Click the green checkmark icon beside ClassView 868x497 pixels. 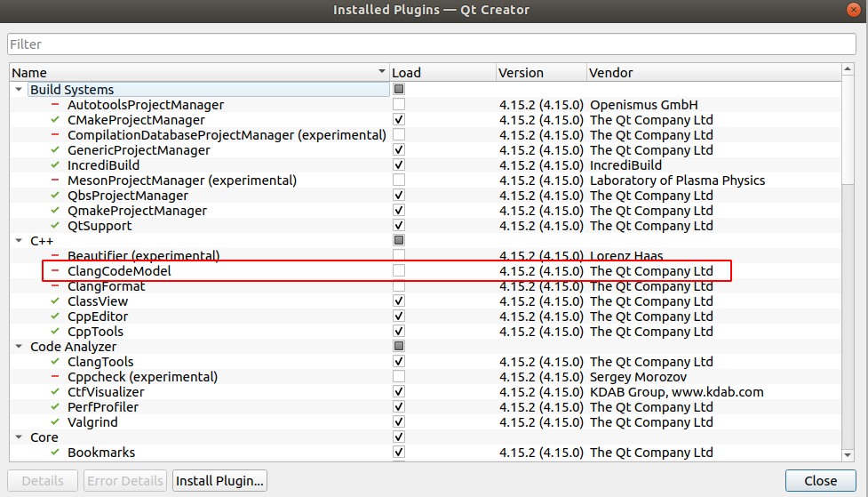55,301
